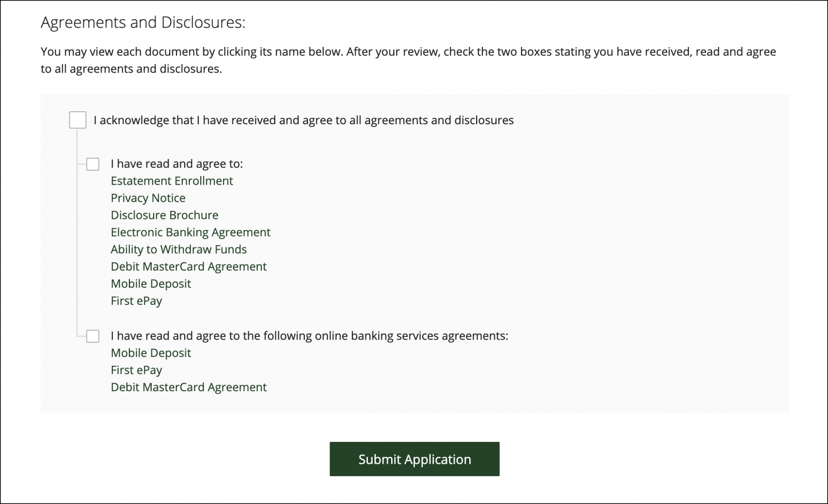Check the acknowledge all agreements and disclosures box
The height and width of the screenshot is (504, 828).
[78, 120]
